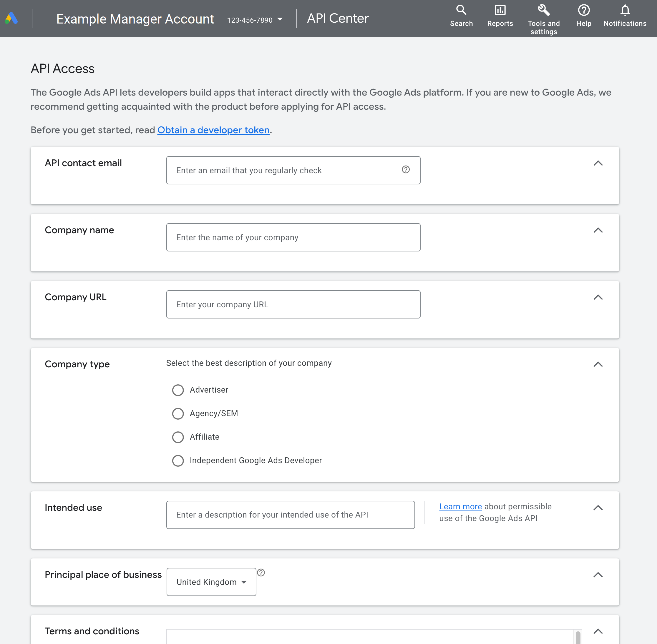657x644 pixels.
Task: Click the Learn more link
Action: 460,506
